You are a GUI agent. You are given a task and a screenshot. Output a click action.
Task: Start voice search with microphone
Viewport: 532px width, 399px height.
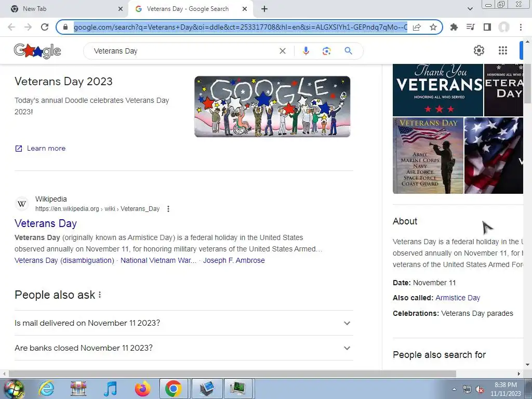pos(305,51)
